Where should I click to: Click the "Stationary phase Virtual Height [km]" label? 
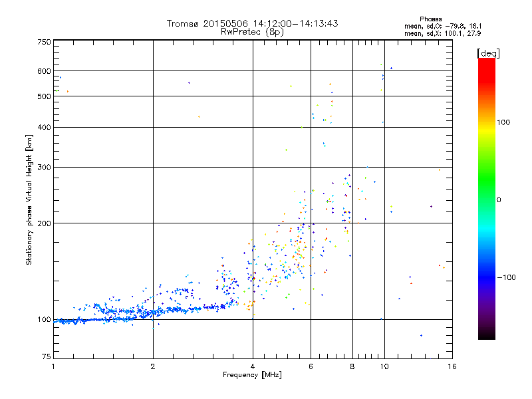coord(29,199)
